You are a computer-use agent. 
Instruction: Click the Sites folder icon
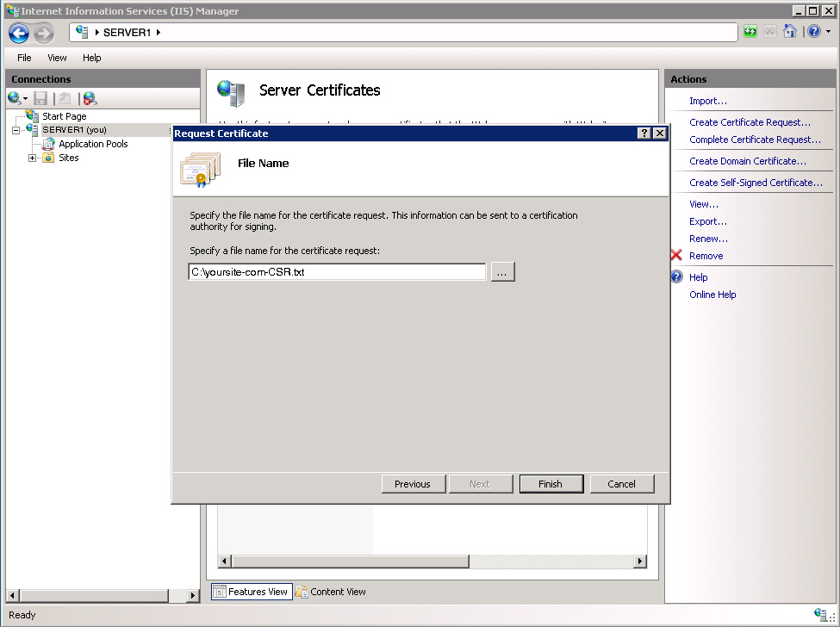(48, 158)
